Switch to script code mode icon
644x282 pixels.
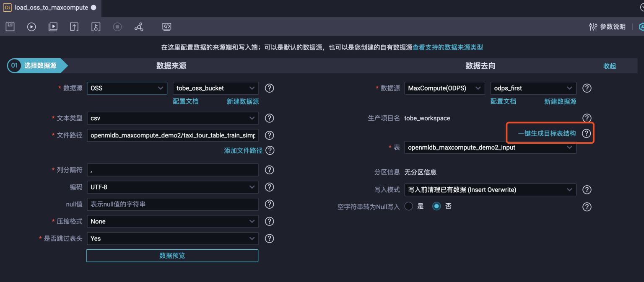pos(167,27)
